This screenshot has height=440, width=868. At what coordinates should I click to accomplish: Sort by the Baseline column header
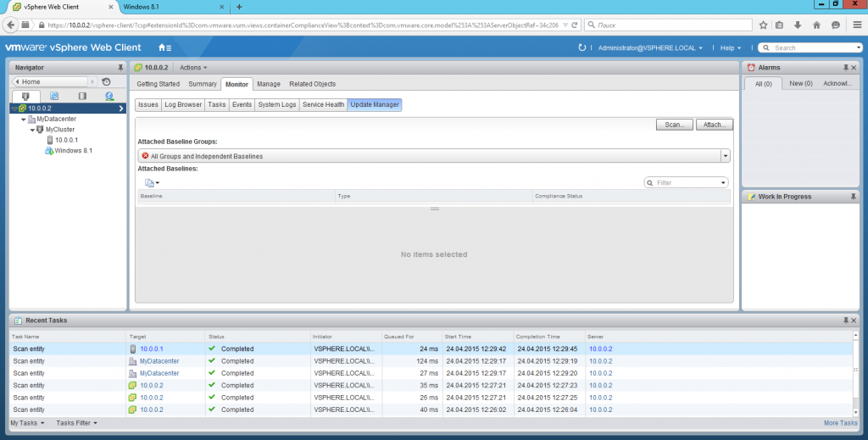[x=236, y=197]
